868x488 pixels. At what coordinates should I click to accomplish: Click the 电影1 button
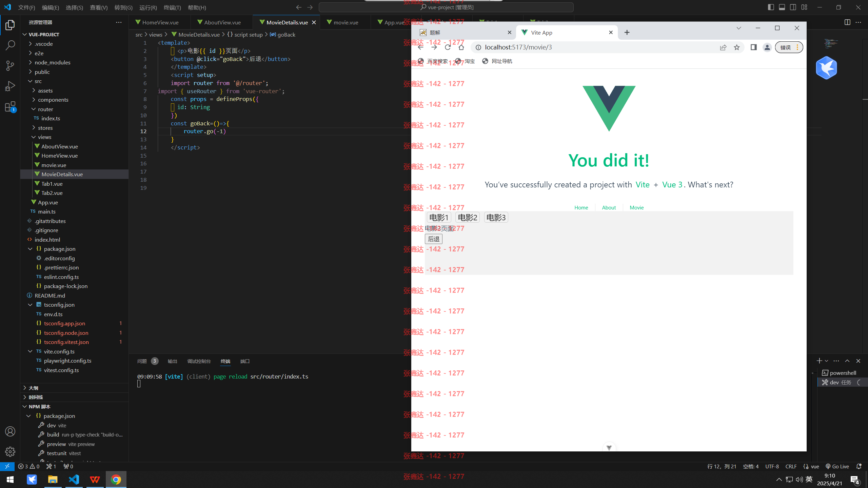(x=439, y=218)
